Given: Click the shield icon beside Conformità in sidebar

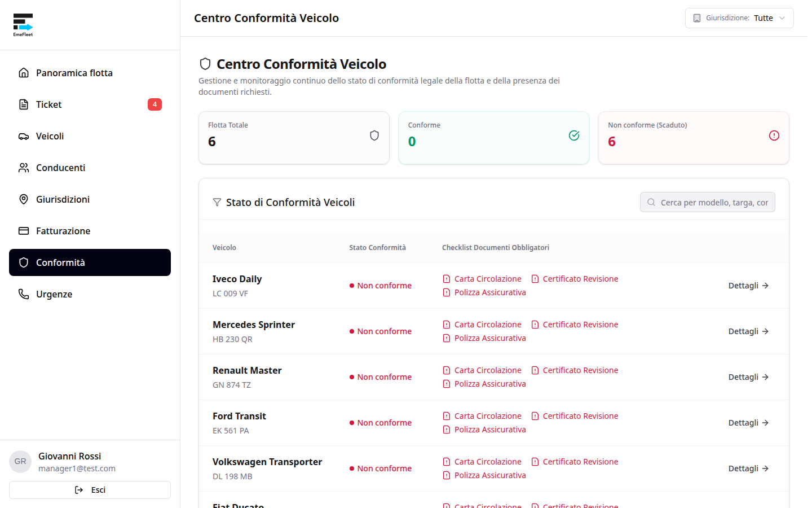Looking at the screenshot, I should click(x=24, y=262).
